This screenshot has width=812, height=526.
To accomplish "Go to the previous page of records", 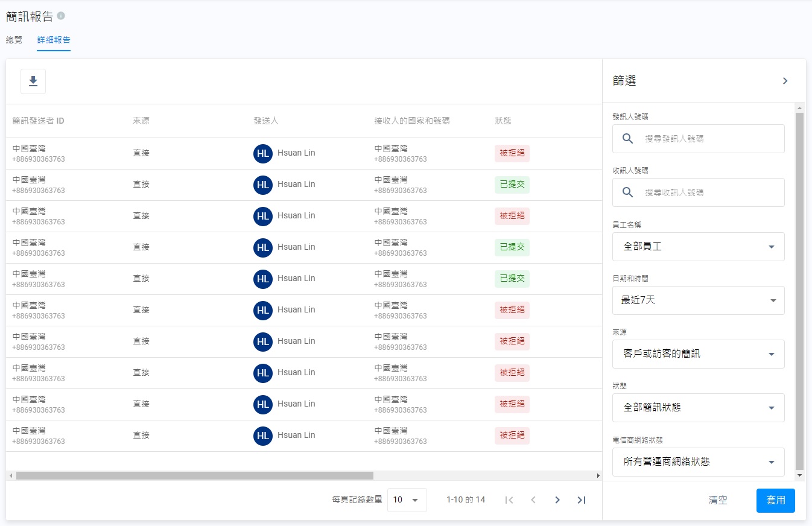I will coord(533,500).
